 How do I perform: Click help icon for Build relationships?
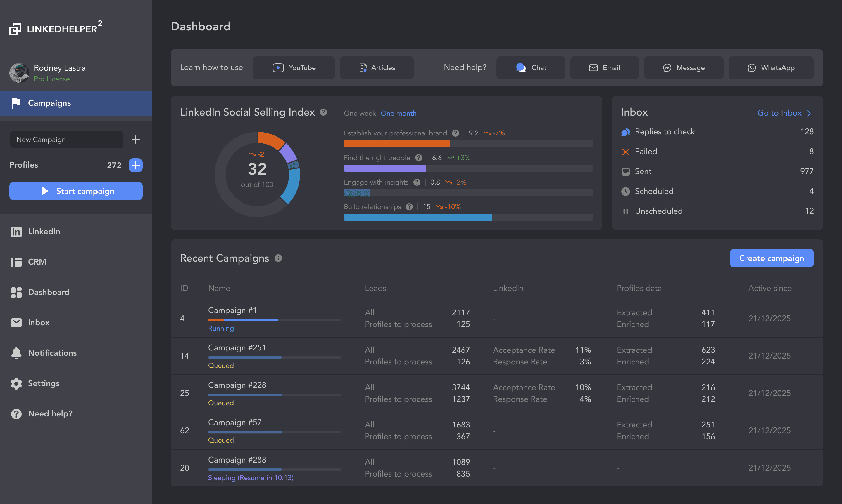pyautogui.click(x=409, y=207)
